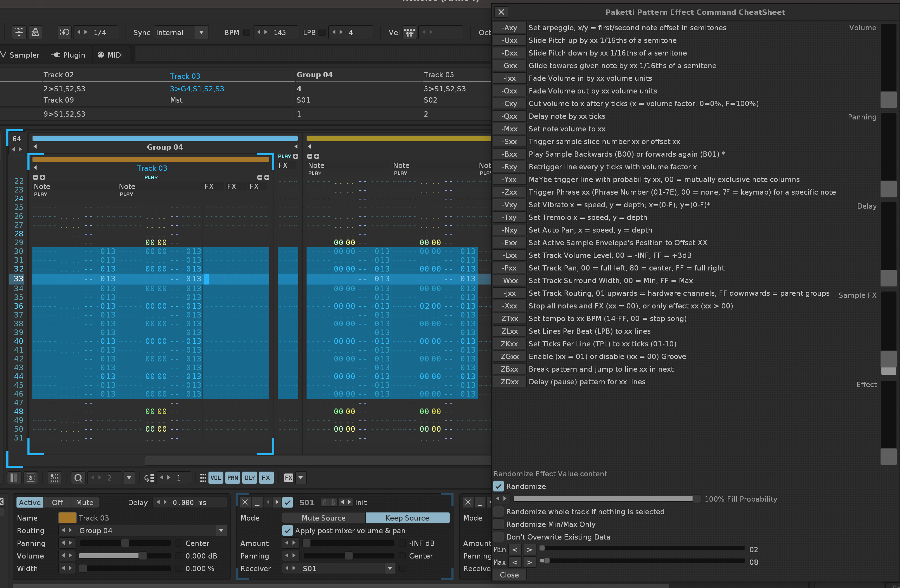Click the loop pattern icon in the top toolbar
This screenshot has height=588, width=900.
coord(64,33)
